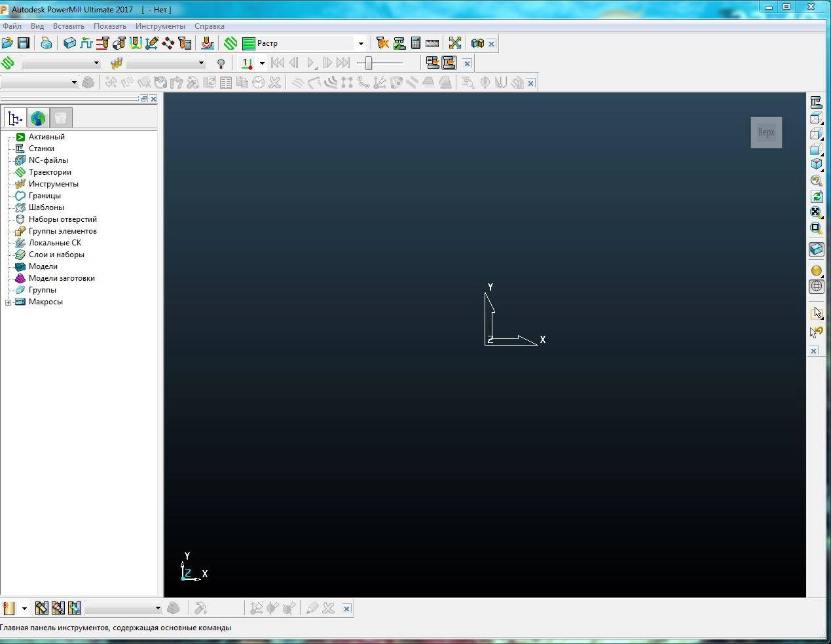Toggle the pressed monitor icon before toolbar X
The width and height of the screenshot is (831, 644).
(449, 63)
